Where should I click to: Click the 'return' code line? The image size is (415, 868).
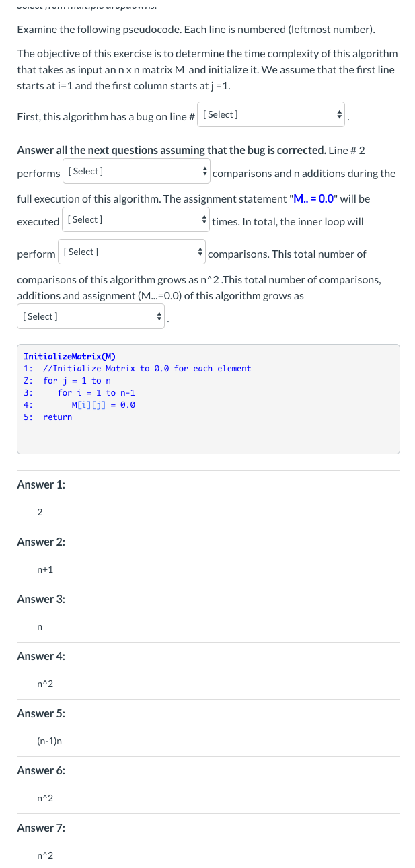point(57,417)
